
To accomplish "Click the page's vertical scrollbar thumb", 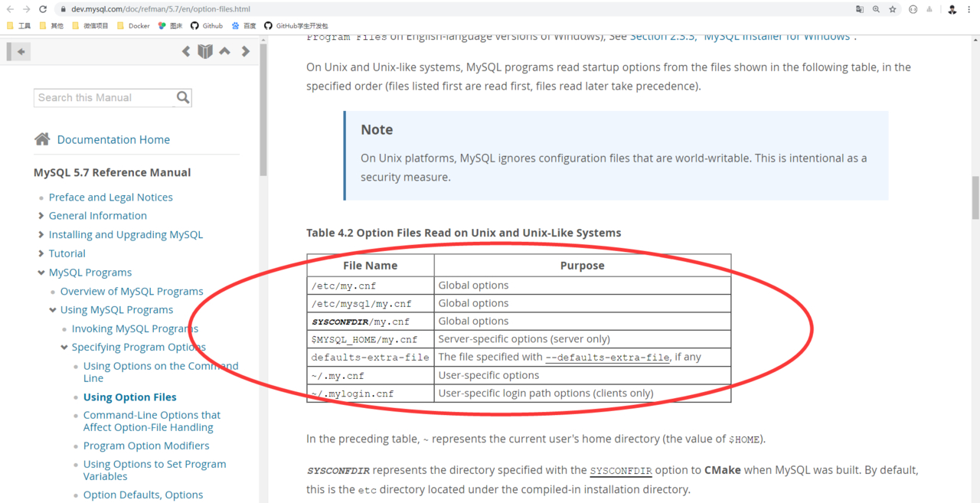I will click(x=975, y=198).
